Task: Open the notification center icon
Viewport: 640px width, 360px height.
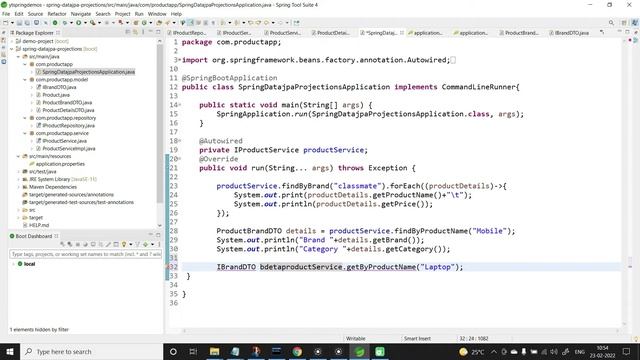Action: click(x=627, y=351)
